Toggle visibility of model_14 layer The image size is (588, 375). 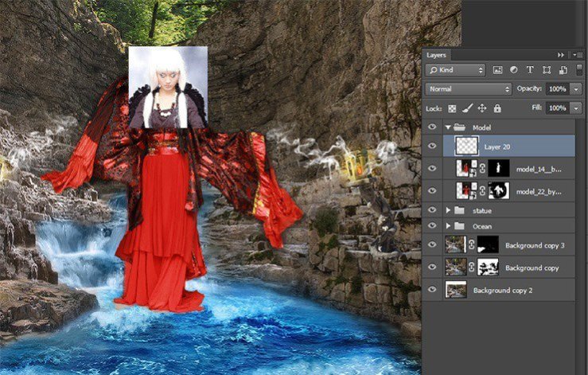pos(432,168)
